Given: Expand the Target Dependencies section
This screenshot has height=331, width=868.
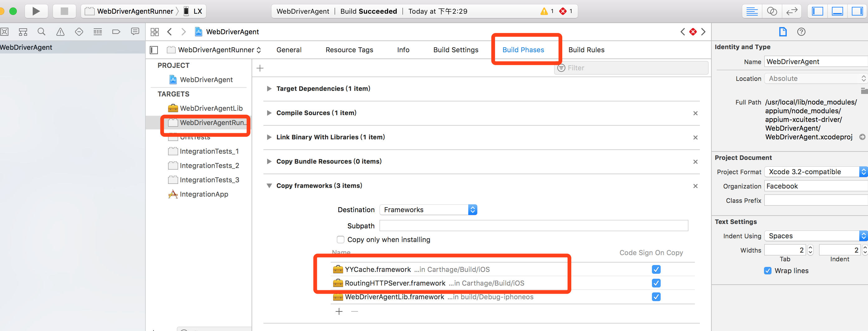Looking at the screenshot, I should click(x=269, y=89).
